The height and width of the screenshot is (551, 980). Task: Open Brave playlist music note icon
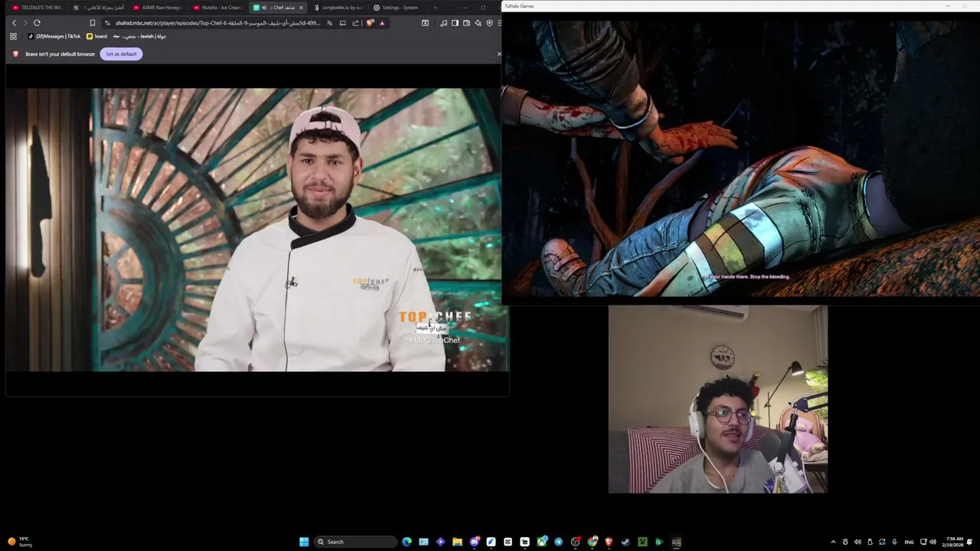point(443,23)
